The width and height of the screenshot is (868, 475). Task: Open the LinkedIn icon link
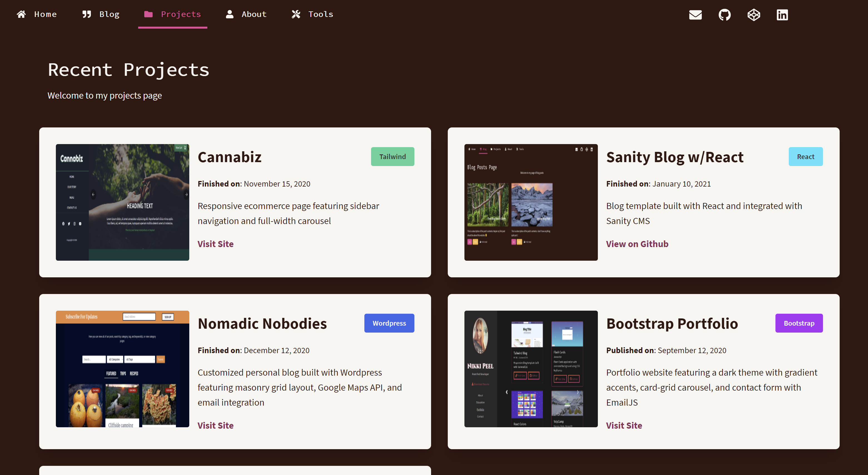pos(782,15)
